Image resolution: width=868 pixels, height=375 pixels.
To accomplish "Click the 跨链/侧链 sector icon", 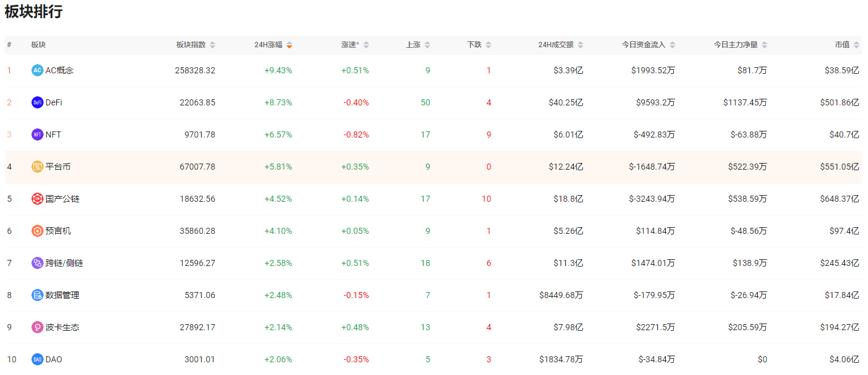I will [x=38, y=263].
